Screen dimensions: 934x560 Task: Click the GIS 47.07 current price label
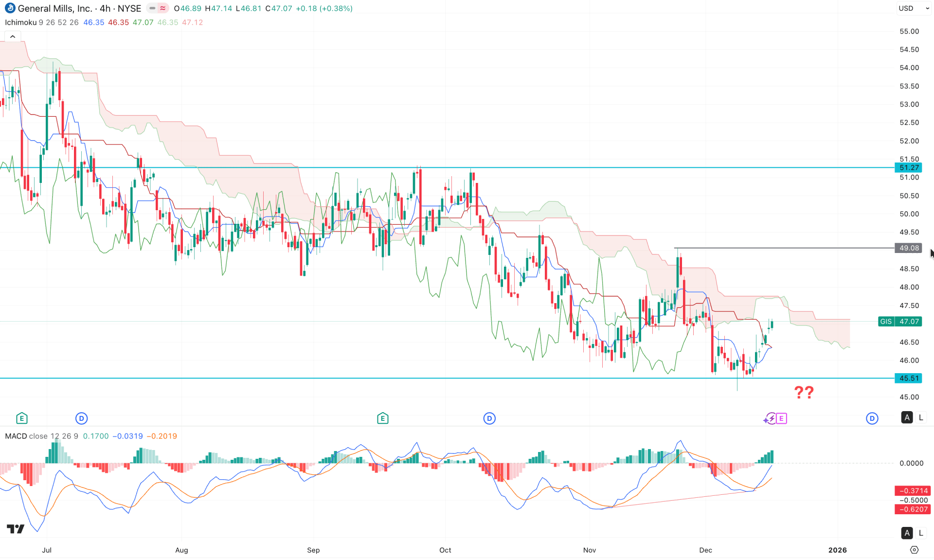(x=899, y=321)
